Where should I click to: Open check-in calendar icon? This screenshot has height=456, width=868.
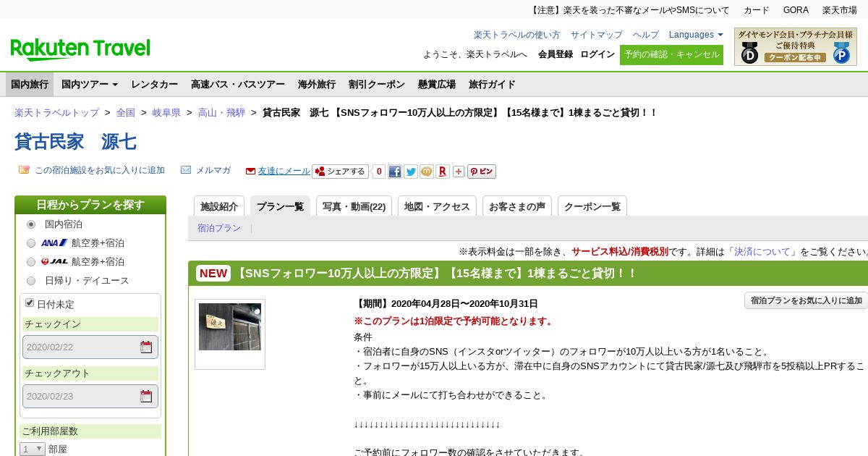(146, 347)
